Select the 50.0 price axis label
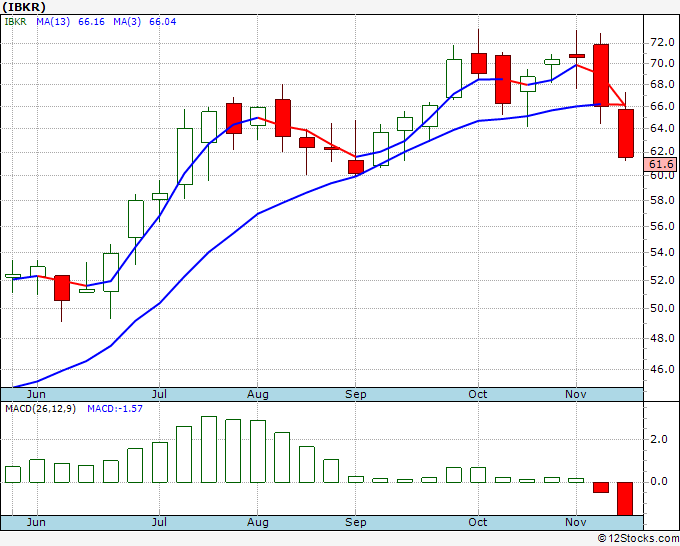 662,308
